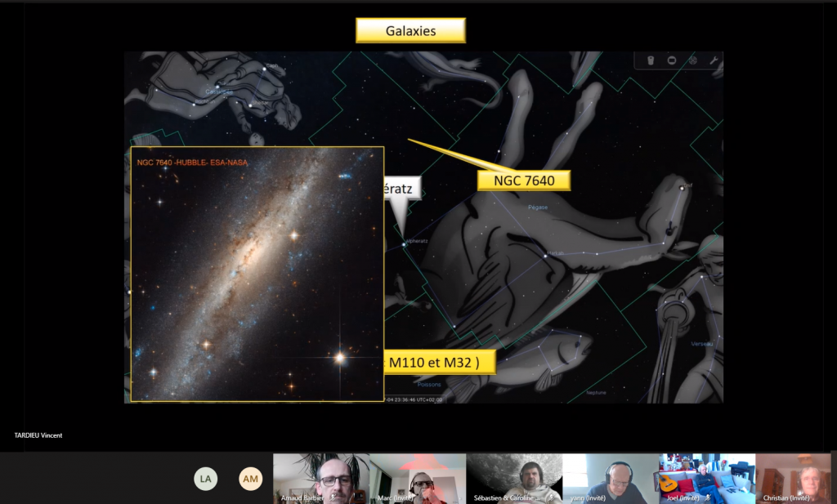The height and width of the screenshot is (504, 837).
Task: Click the 'M110 et M32 )' label
Action: [x=440, y=362]
